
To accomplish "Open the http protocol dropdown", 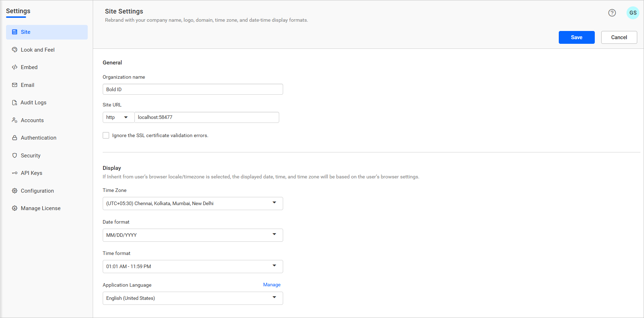I will 118,118.
